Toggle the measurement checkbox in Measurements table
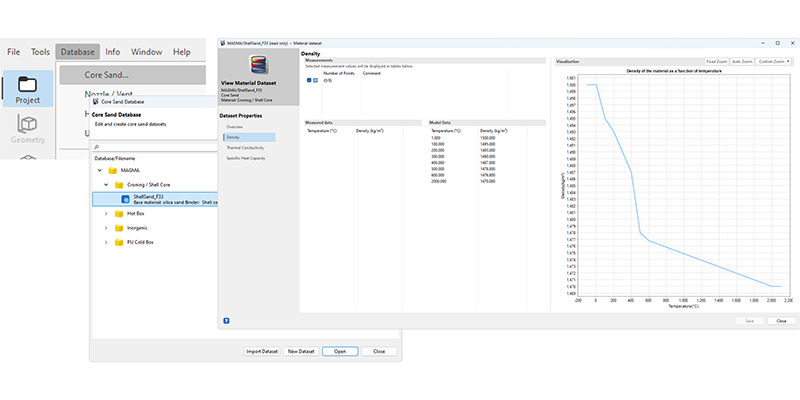Viewport: 800px width, 400px height. (x=309, y=80)
